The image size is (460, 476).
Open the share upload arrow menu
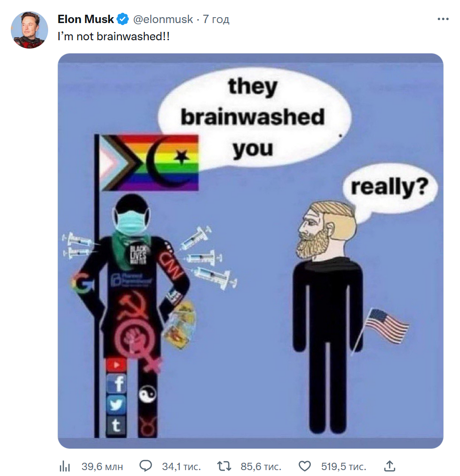click(389, 465)
